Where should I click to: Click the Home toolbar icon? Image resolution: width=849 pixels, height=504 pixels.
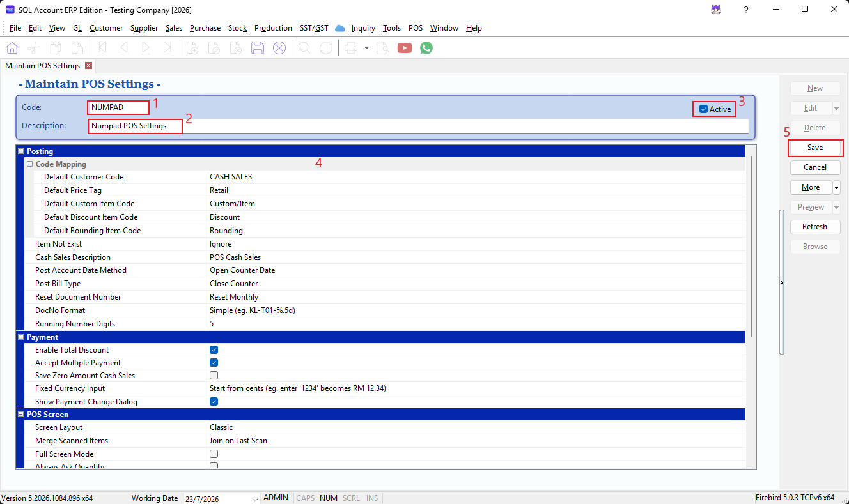coord(12,48)
